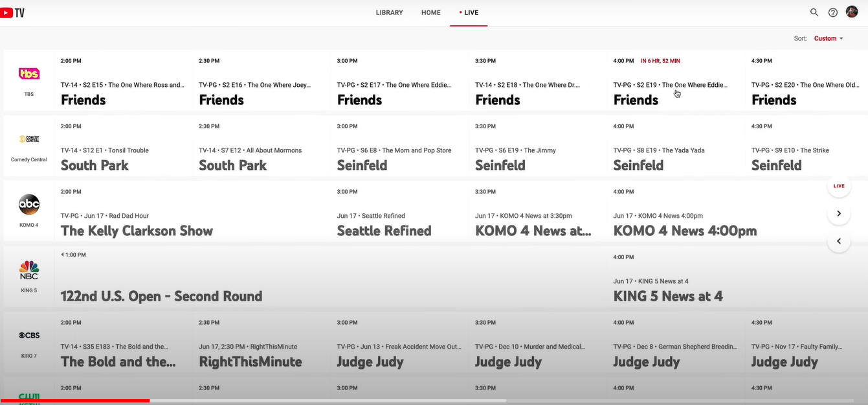868x405 pixels.
Task: Open KOMO 4 News at 3:30pm listing
Action: tap(539, 211)
